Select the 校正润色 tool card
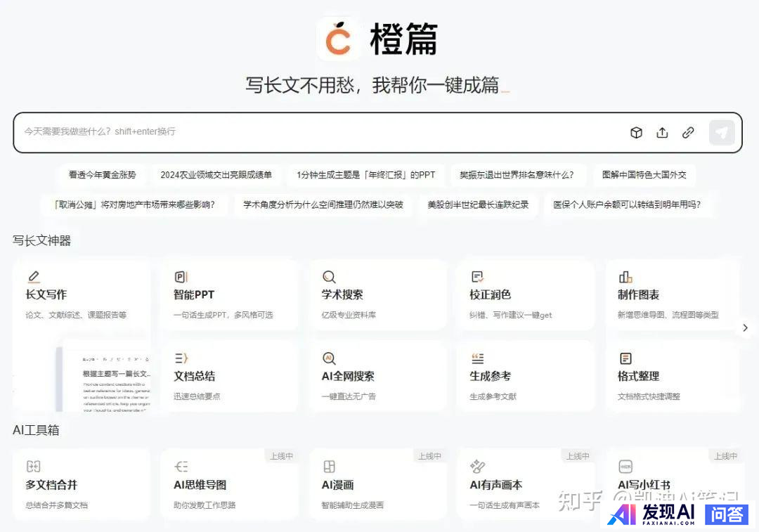 pyautogui.click(x=525, y=295)
